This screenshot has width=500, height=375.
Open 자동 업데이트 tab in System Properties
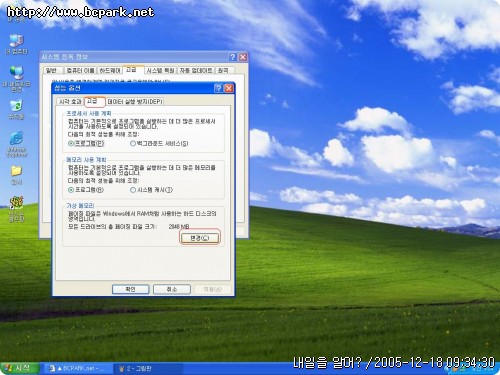point(196,70)
